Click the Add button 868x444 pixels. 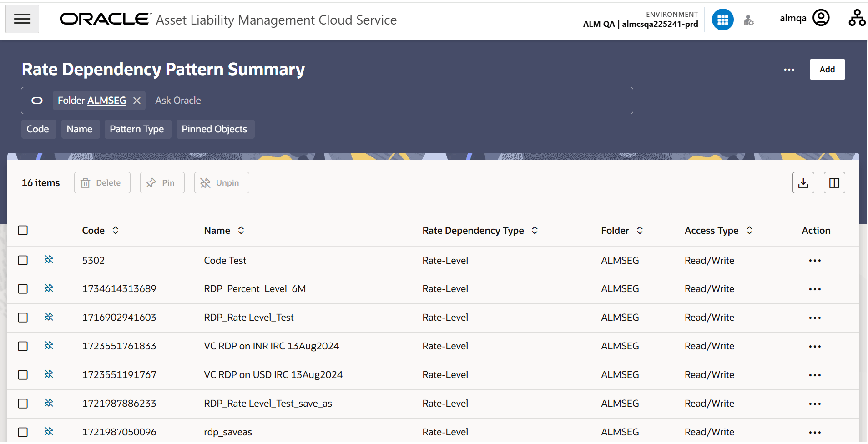point(827,69)
